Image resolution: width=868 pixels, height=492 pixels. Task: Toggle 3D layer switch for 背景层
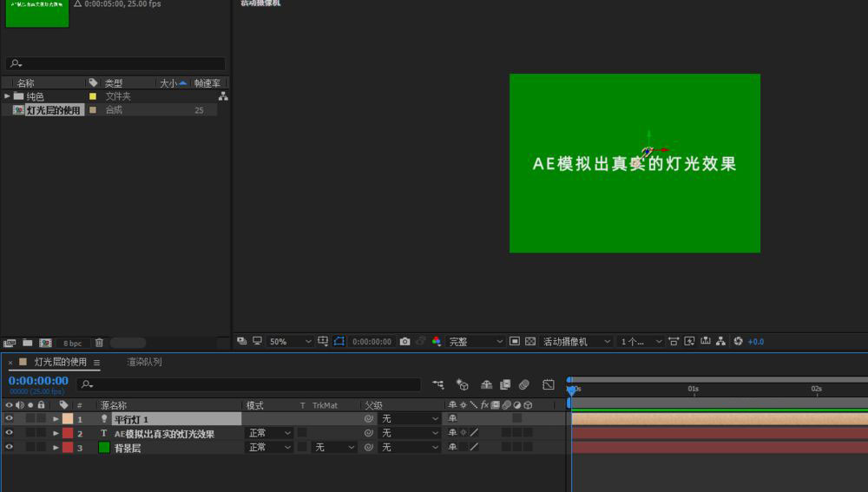pyautogui.click(x=528, y=447)
